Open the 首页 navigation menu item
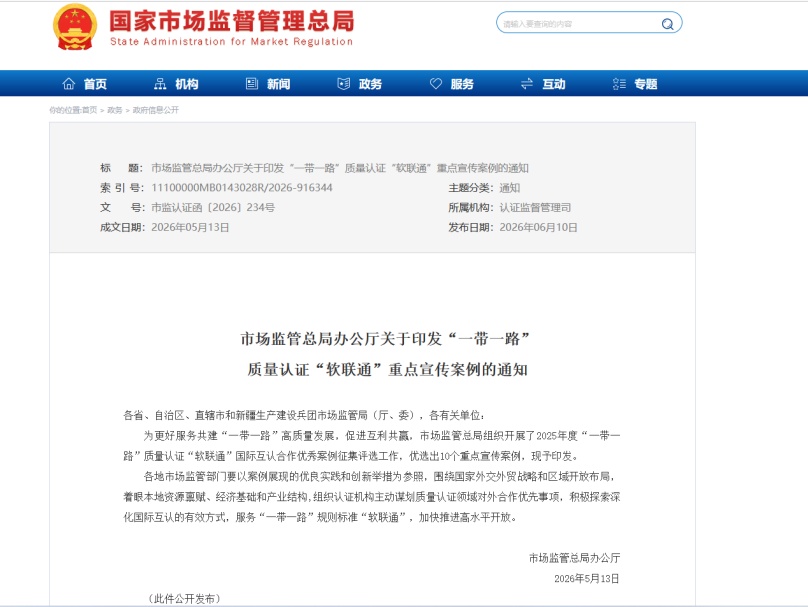This screenshot has width=808, height=607. point(95,84)
